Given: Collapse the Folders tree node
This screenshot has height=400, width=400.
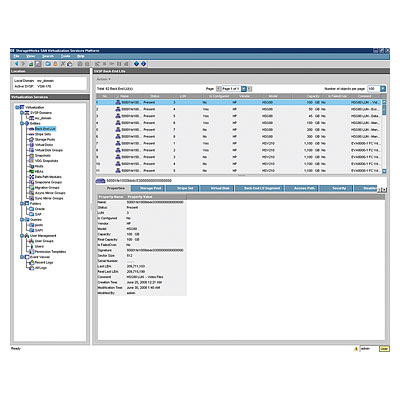Looking at the screenshot, I should (x=22, y=203).
